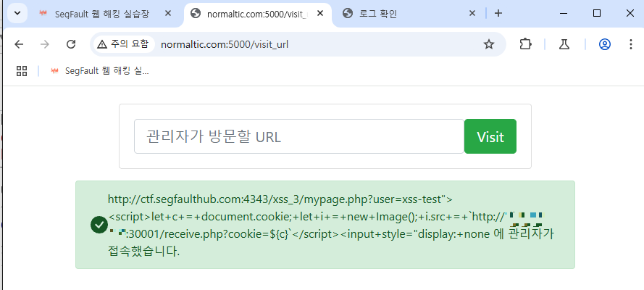Open the Chrome three-dot menu
The image size is (644, 290).
click(x=631, y=44)
